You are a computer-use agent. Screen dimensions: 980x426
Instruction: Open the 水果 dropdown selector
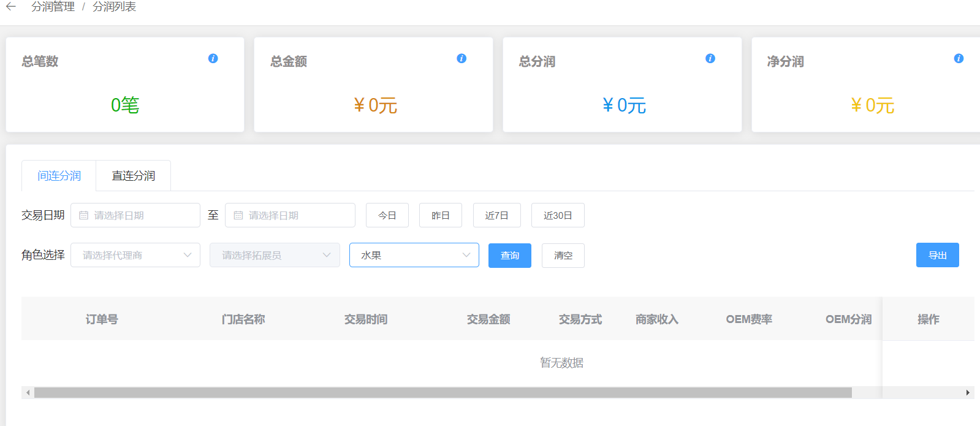click(414, 255)
